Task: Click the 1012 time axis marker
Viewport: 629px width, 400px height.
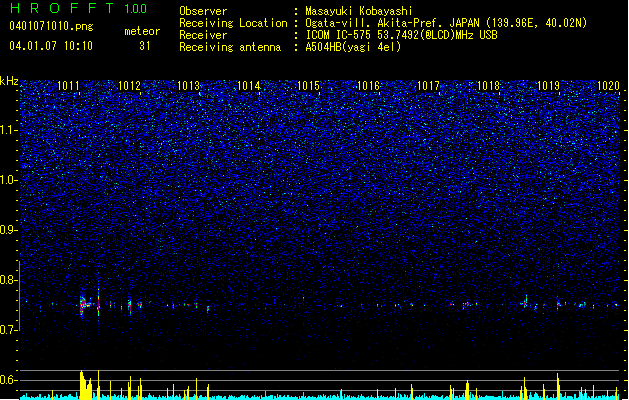Action: [129, 86]
